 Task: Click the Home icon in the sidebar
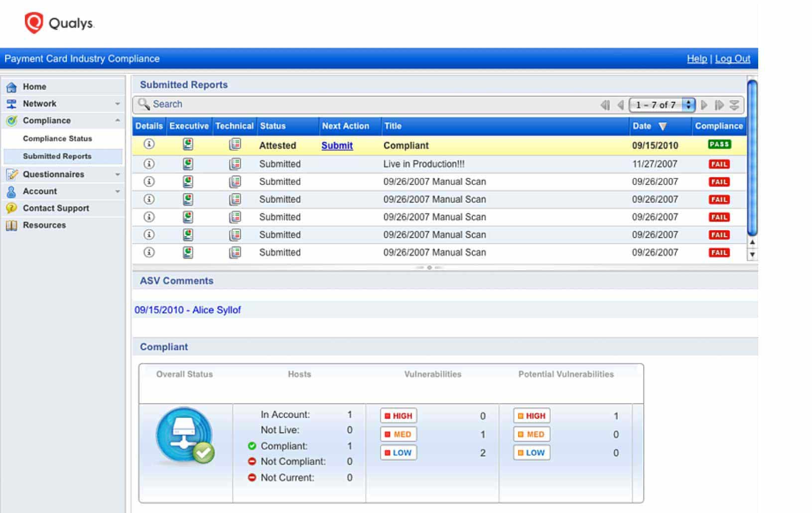(x=11, y=86)
